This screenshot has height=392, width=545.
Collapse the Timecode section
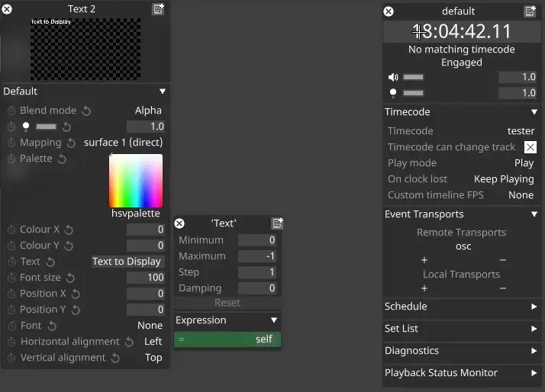(534, 112)
